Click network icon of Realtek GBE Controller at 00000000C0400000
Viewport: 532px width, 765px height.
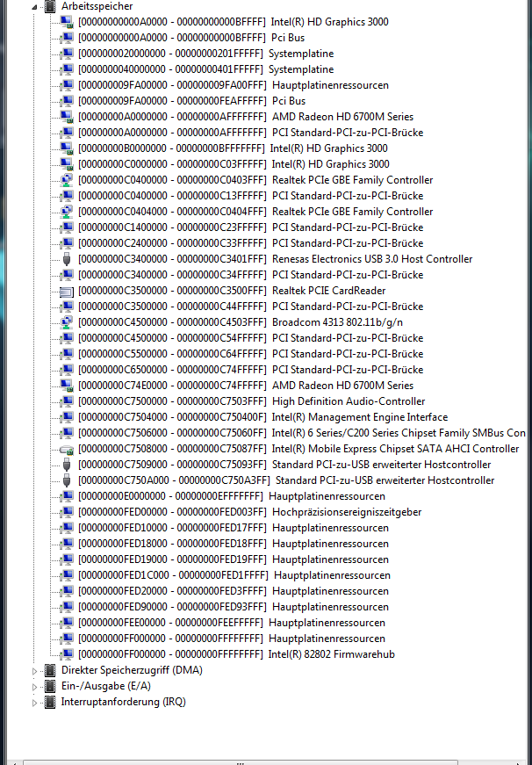click(x=67, y=180)
